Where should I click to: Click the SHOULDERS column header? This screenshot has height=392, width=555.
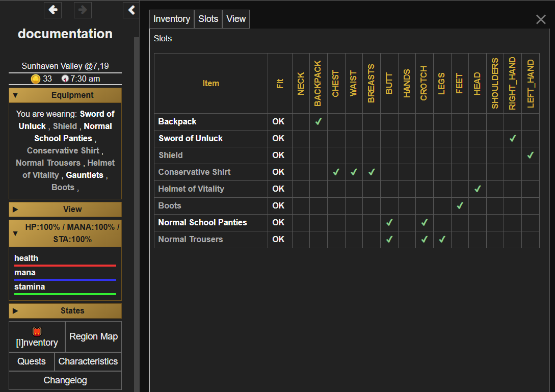[x=495, y=84]
